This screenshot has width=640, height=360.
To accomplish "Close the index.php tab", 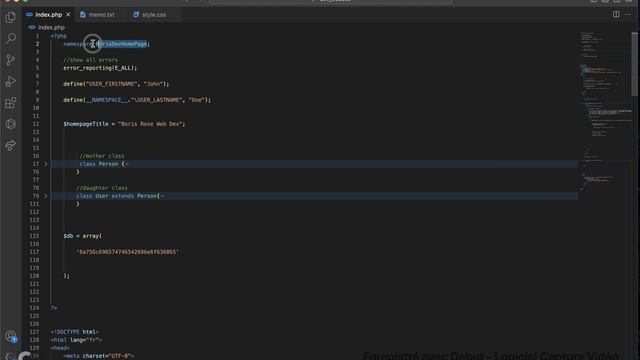I will coord(68,15).
